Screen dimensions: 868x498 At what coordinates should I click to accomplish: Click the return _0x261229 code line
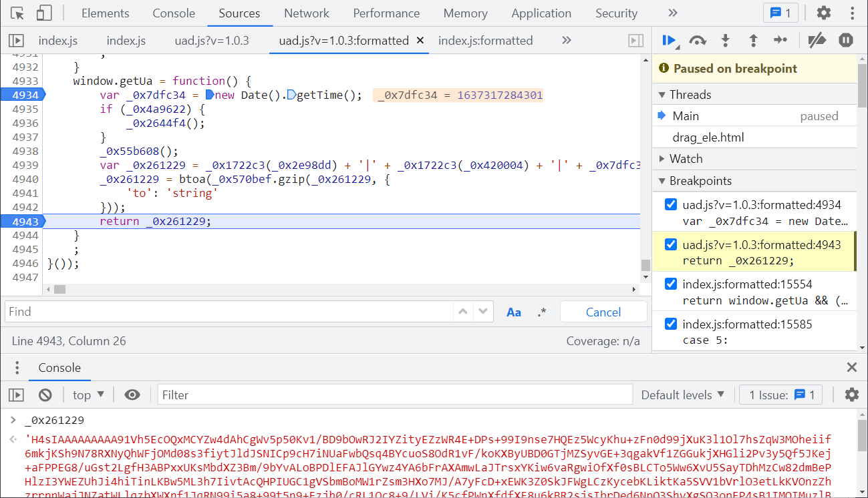click(155, 221)
